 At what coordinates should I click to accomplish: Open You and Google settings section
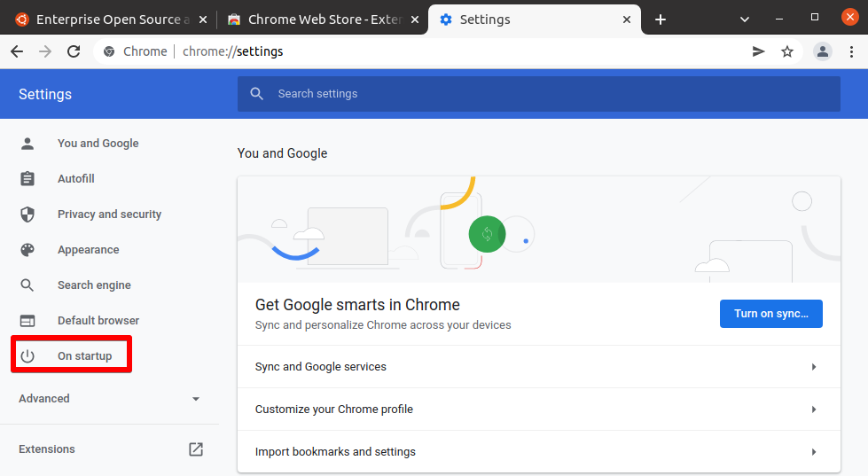pos(98,144)
